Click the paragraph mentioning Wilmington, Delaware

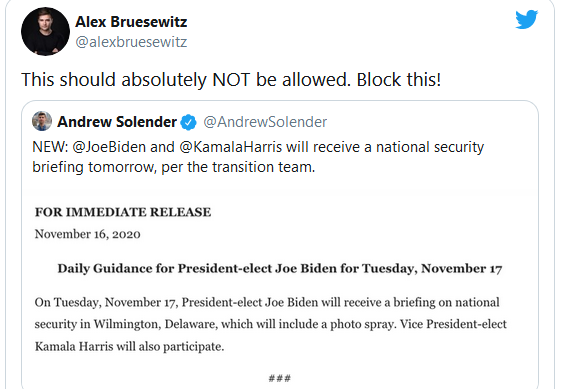[x=271, y=324]
